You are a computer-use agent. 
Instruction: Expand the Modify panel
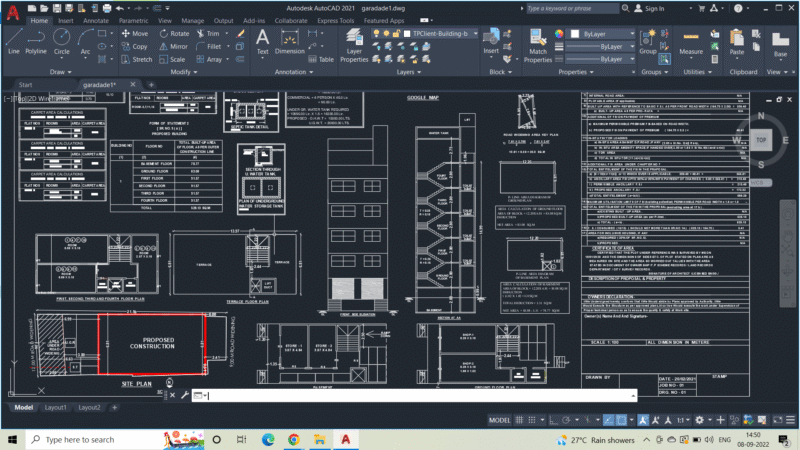(x=184, y=72)
